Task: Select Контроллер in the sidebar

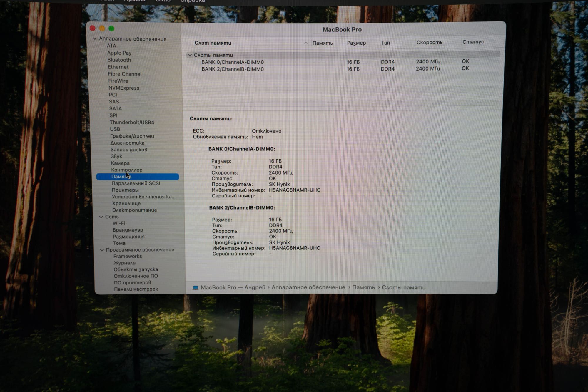Action: coord(127,170)
